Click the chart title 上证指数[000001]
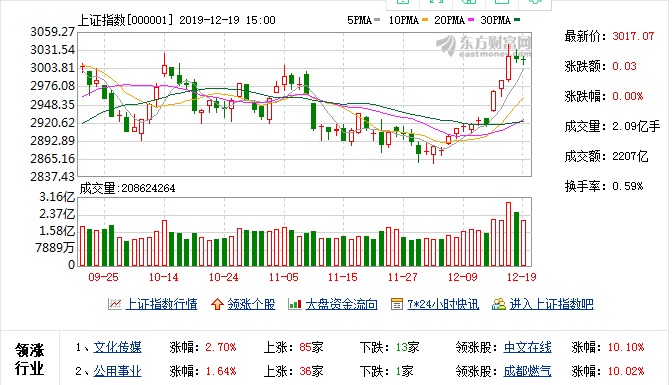Screen dimensions: 672x385 pos(126,20)
